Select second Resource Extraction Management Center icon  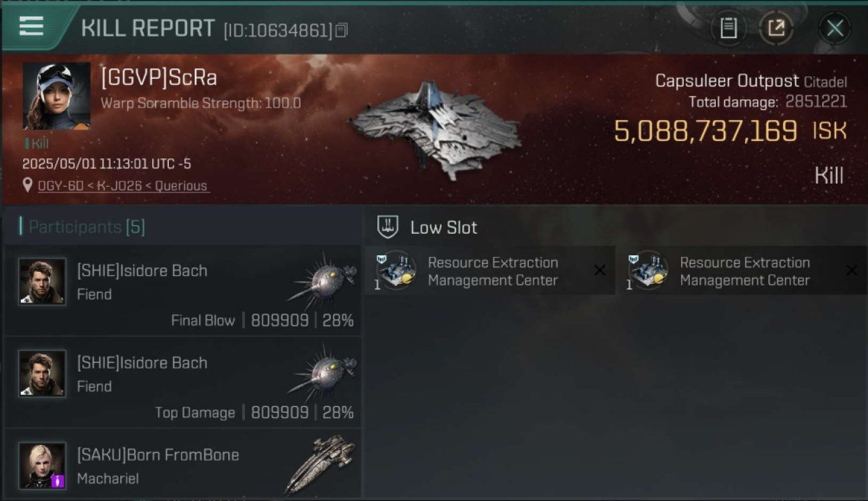(x=648, y=271)
